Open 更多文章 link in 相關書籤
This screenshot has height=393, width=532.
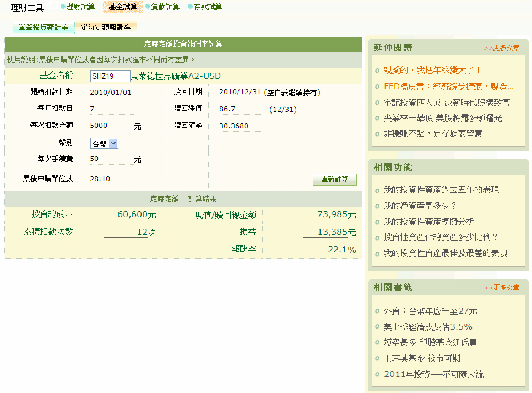(x=501, y=288)
